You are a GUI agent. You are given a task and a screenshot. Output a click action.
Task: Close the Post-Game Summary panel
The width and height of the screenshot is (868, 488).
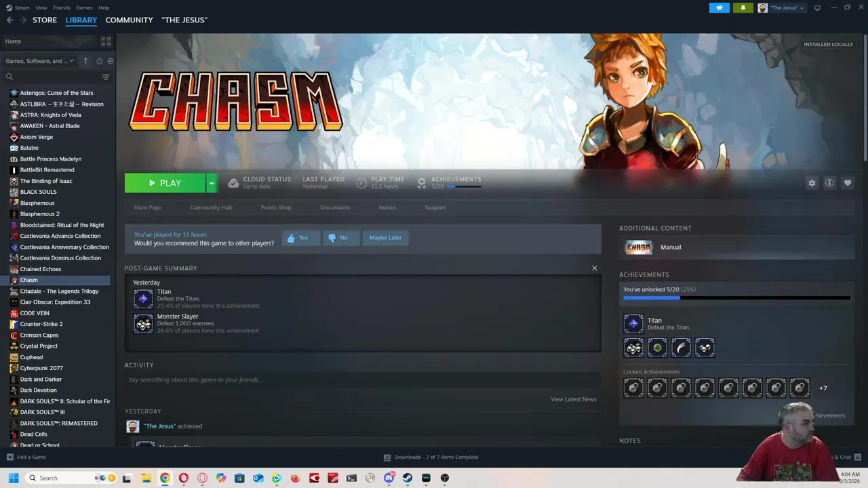[595, 268]
